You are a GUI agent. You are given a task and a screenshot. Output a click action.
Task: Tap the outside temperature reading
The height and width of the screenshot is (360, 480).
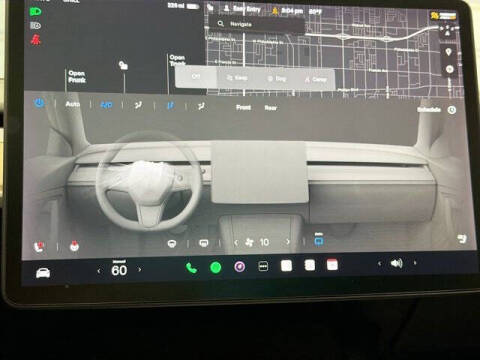315,12
